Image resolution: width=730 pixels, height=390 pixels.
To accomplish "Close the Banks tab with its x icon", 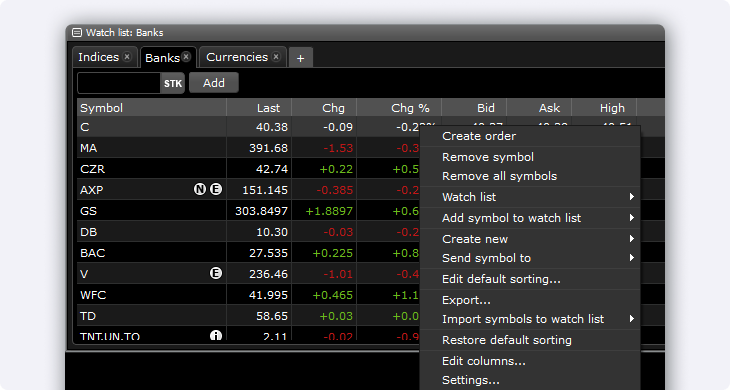I will 186,57.
